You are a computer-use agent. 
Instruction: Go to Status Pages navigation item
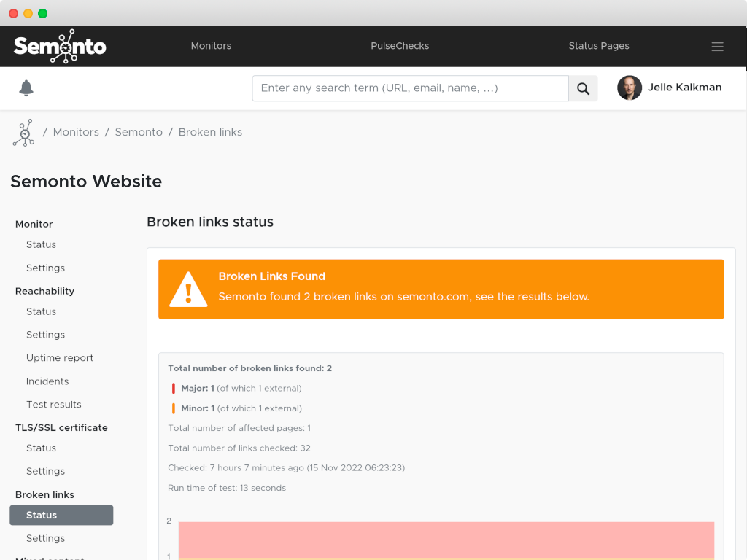click(x=598, y=46)
